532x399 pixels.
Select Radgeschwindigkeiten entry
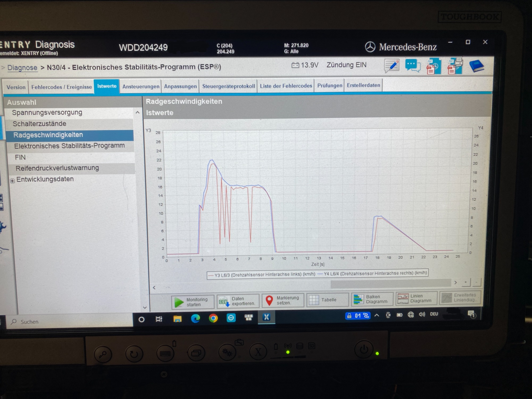coord(70,135)
